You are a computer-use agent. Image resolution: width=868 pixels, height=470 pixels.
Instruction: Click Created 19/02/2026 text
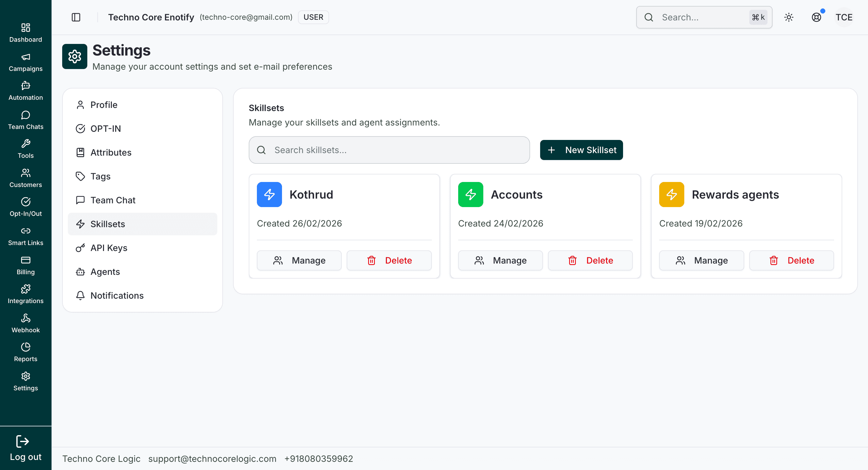701,223
